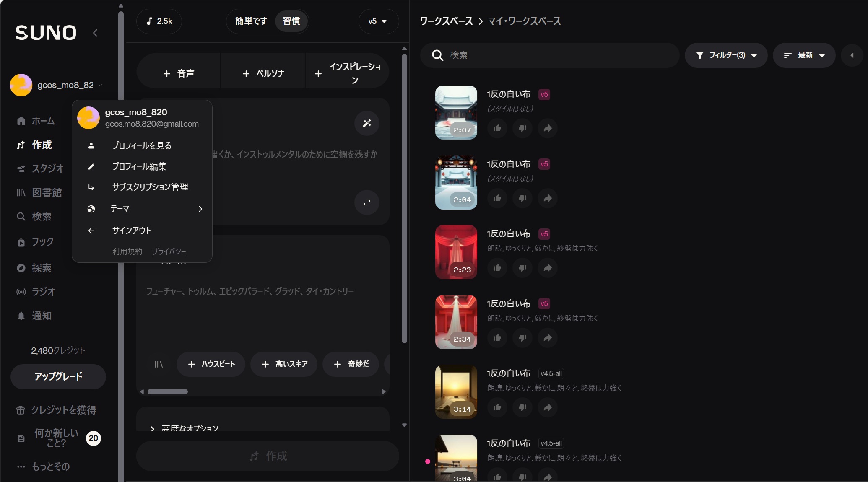Open the プライバシー link

[169, 251]
